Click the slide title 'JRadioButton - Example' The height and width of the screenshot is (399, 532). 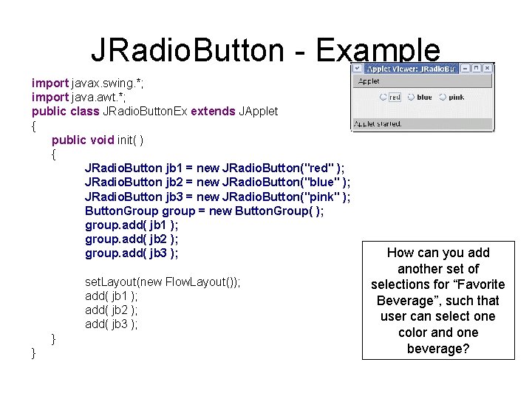[x=266, y=50]
